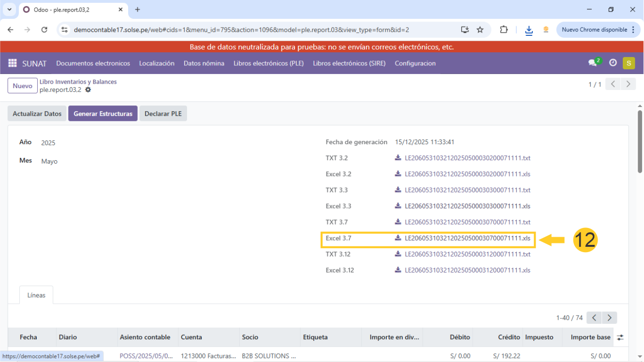644x362 pixels.
Task: Click the download icon for TXT 3.2
Action: [398, 158]
